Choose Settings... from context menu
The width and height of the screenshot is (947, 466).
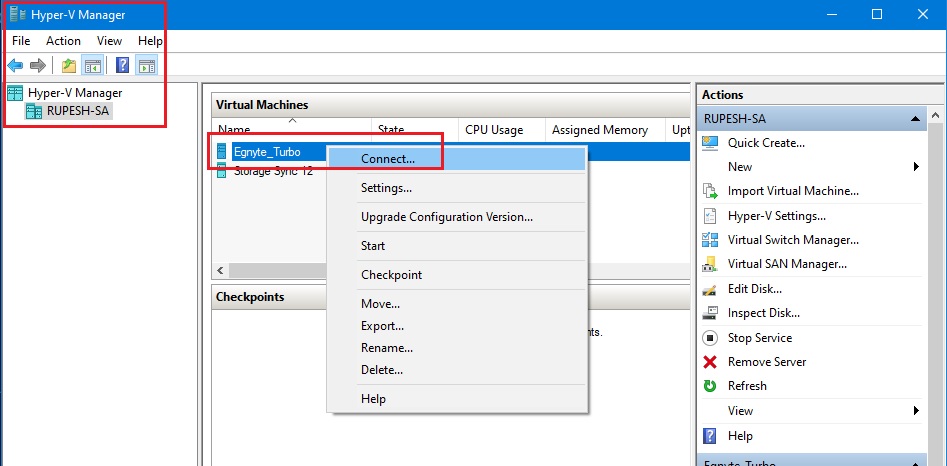(x=457, y=188)
